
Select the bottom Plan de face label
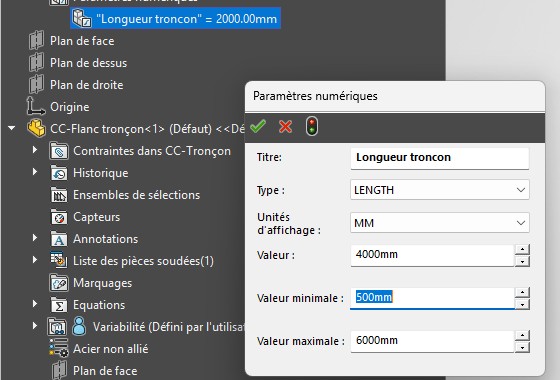pyautogui.click(x=105, y=371)
